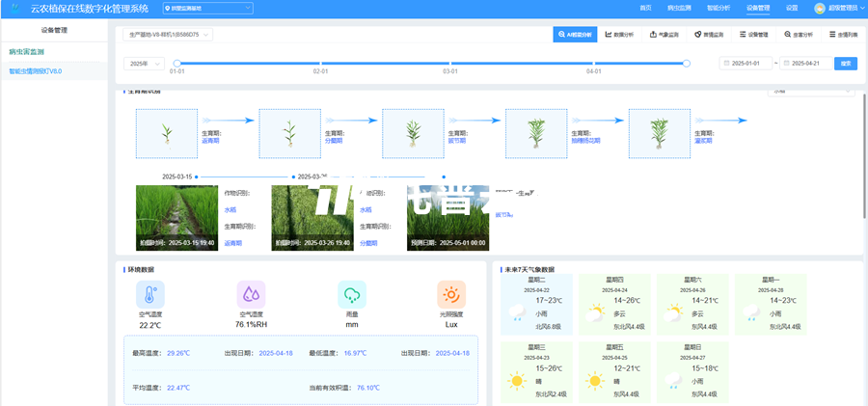Open the crop type dropdown in growth-stage panel
Screen dimensions: 868x406
tap(811, 91)
